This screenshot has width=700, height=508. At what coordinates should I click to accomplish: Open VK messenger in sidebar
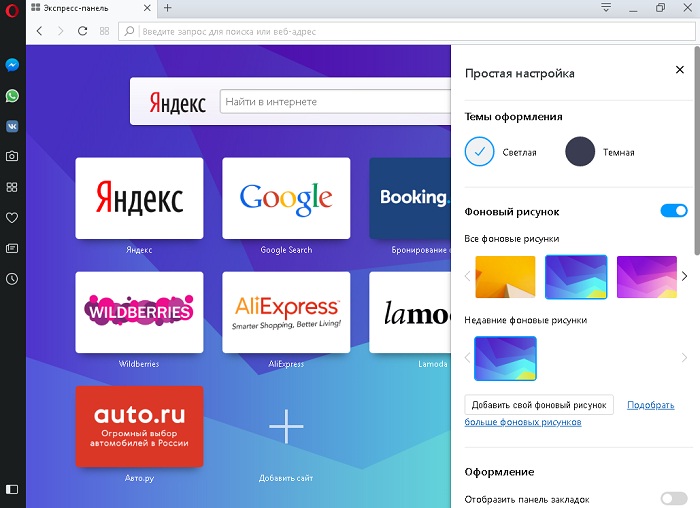tap(12, 126)
